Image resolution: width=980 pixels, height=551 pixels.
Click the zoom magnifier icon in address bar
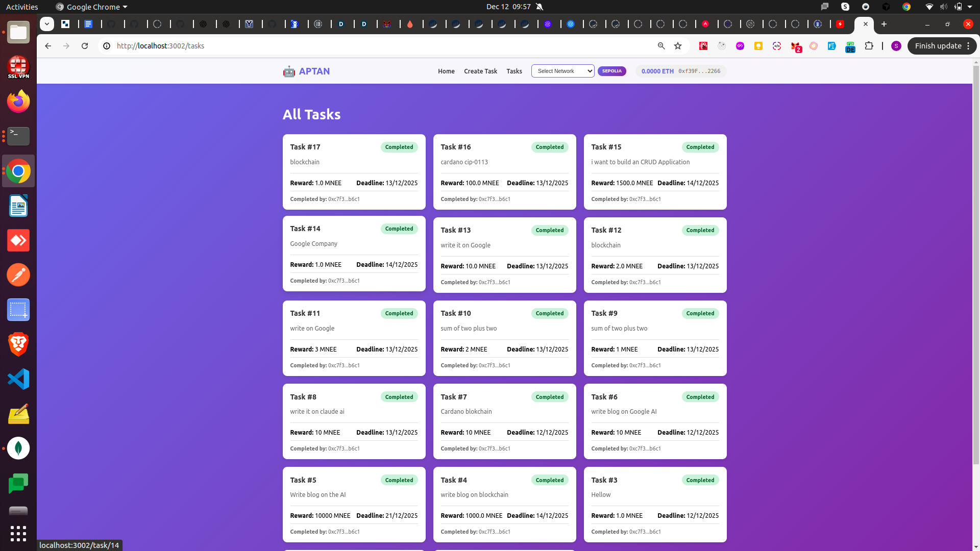661,46
